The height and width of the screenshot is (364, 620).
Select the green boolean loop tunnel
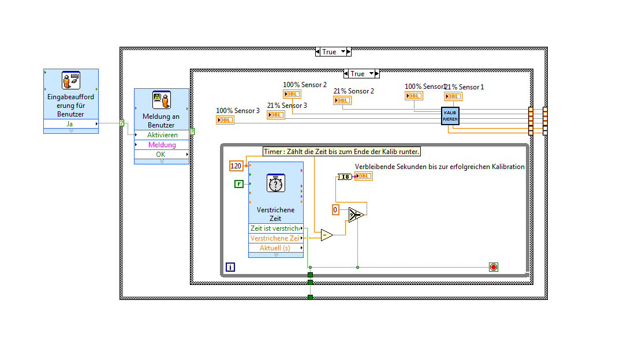310,275
